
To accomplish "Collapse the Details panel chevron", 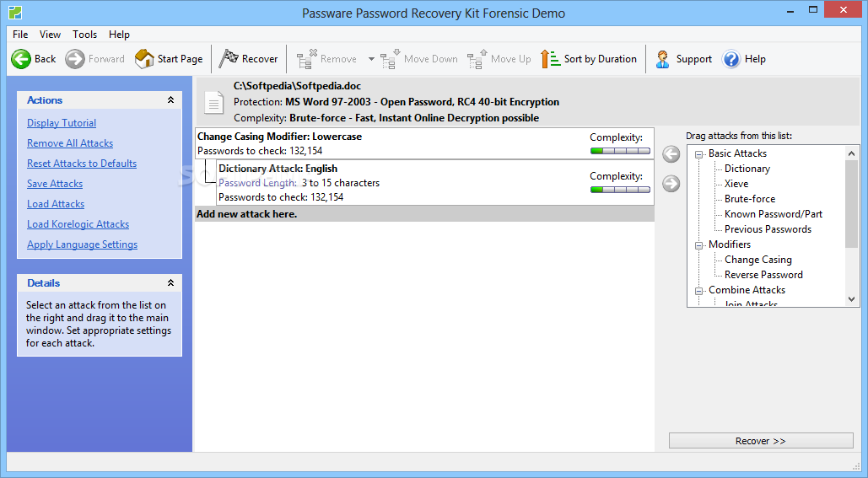I will pyautogui.click(x=170, y=283).
